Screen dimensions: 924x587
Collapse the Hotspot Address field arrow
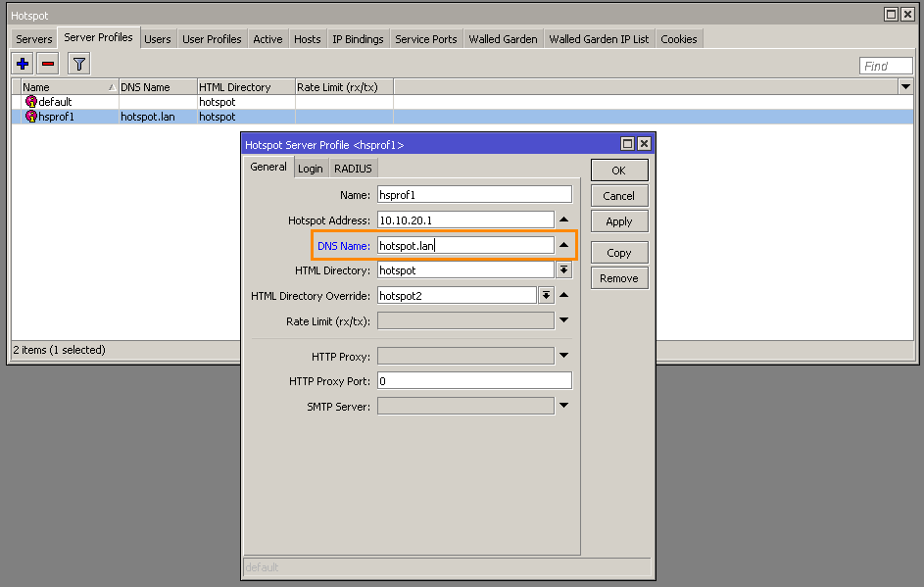click(564, 220)
